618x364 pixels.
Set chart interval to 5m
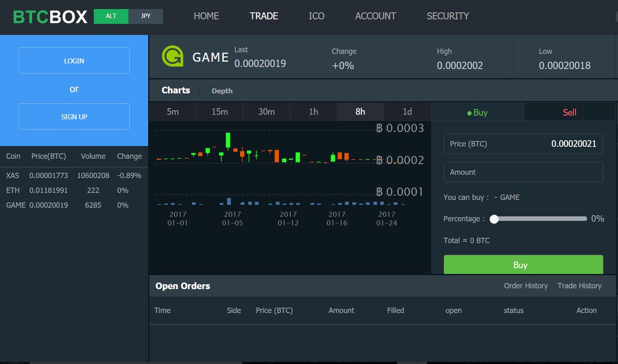pyautogui.click(x=173, y=112)
